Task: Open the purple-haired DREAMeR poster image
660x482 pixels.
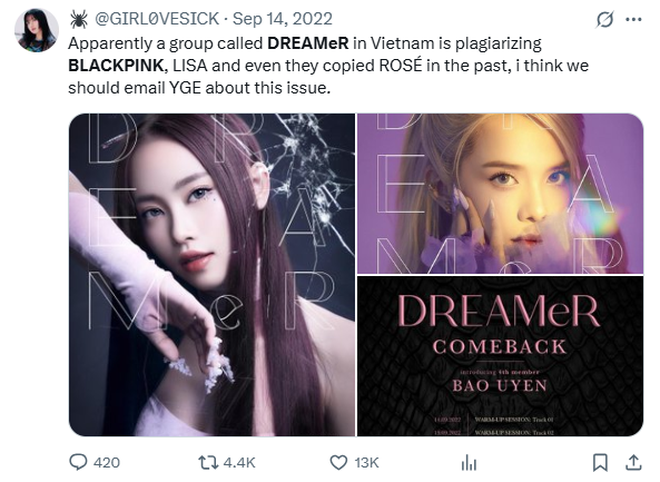Action: click(x=212, y=274)
